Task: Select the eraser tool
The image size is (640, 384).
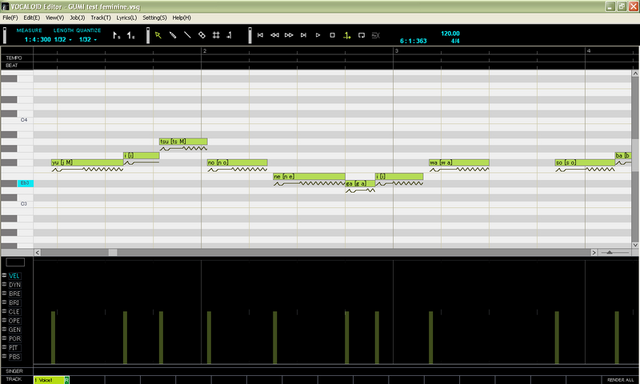Action: pyautogui.click(x=202, y=36)
